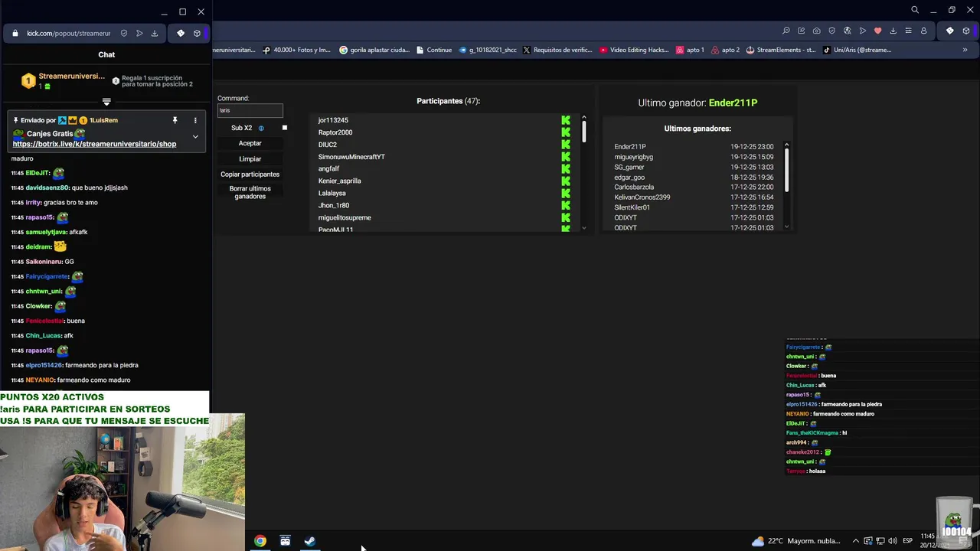Click the Command input field containing !aris
This screenshot has width=980, height=551.
[250, 110]
